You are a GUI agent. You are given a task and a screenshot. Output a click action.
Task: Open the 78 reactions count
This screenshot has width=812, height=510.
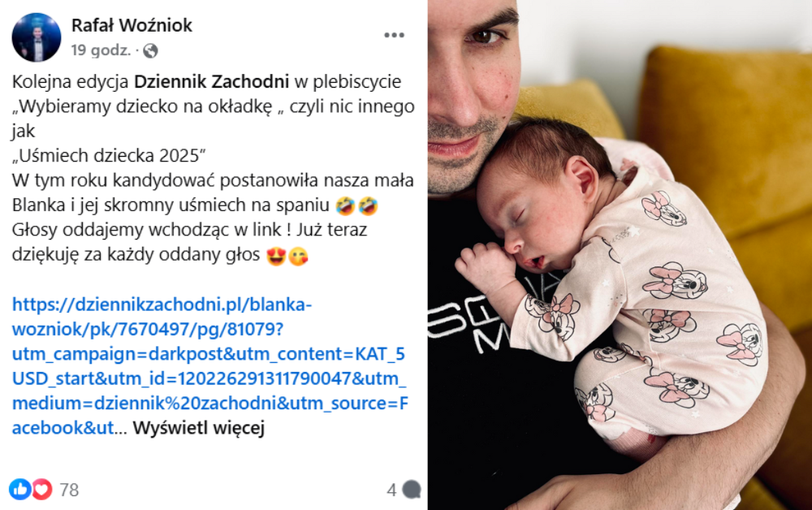pos(69,490)
